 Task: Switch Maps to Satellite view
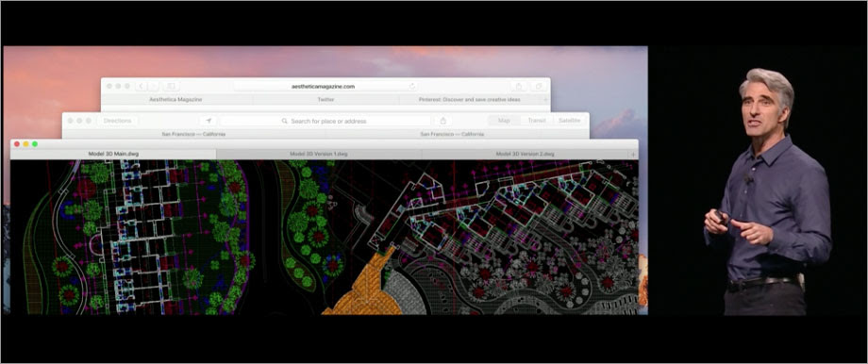(x=569, y=121)
